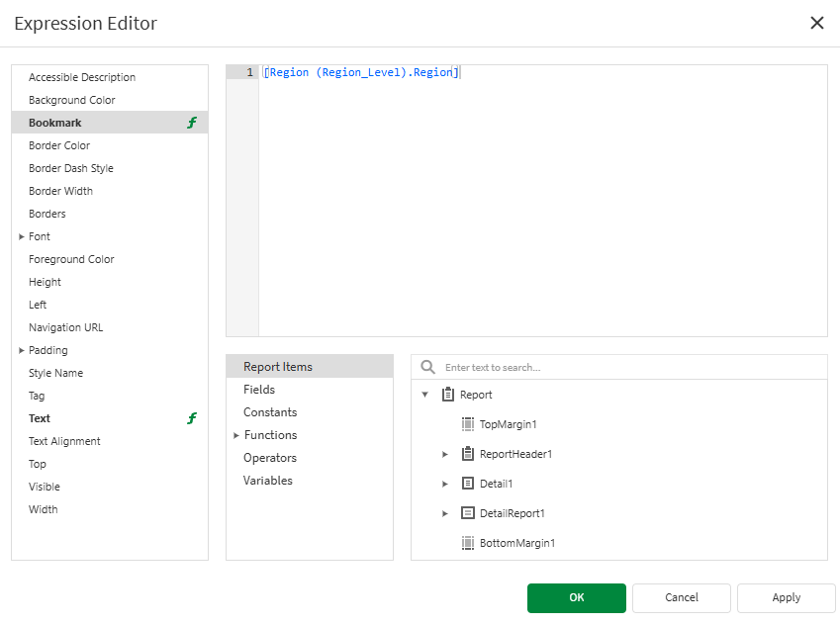Expand the Functions category
Viewport: 840px width, 625px height.
click(235, 434)
